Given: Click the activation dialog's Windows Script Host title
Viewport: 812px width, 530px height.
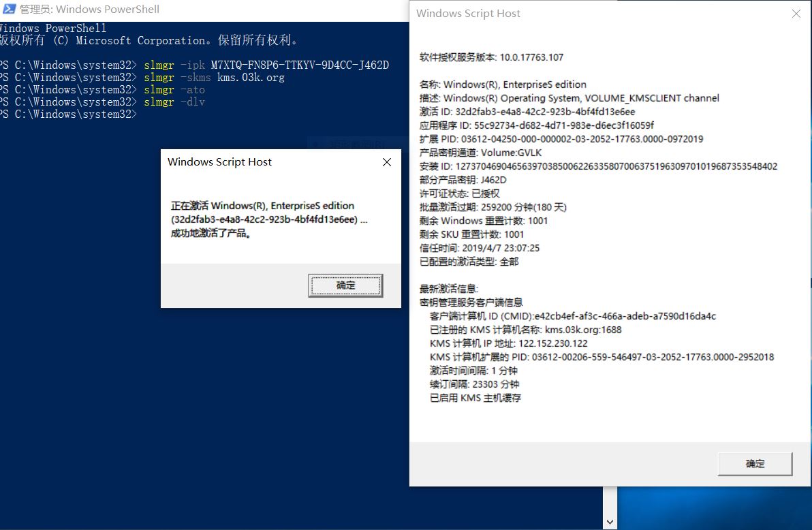Looking at the screenshot, I should click(x=219, y=162).
